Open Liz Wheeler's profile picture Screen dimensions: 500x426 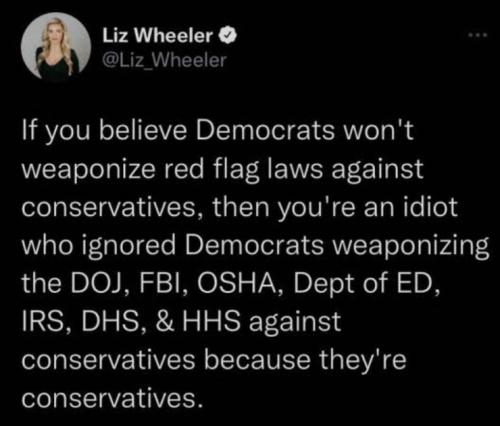tap(56, 47)
